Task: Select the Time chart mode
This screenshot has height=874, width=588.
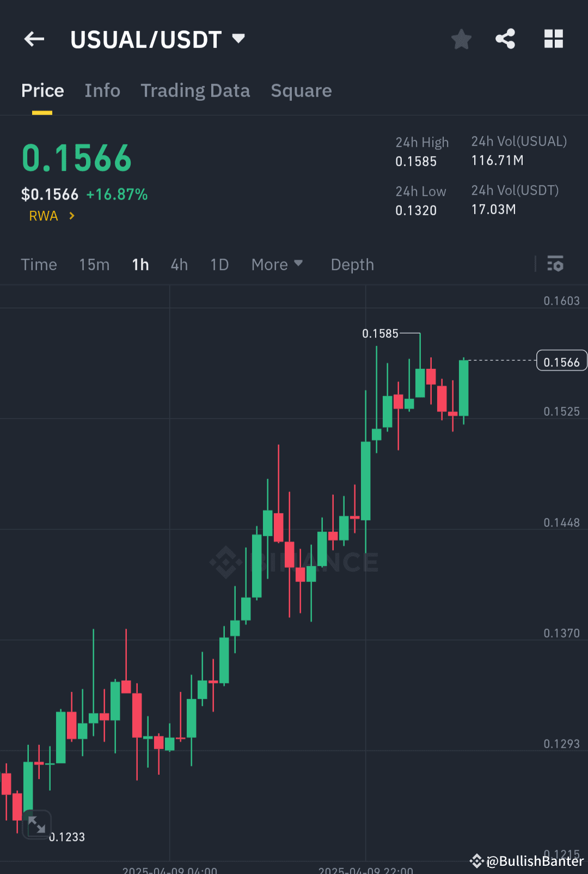Action: tap(39, 264)
